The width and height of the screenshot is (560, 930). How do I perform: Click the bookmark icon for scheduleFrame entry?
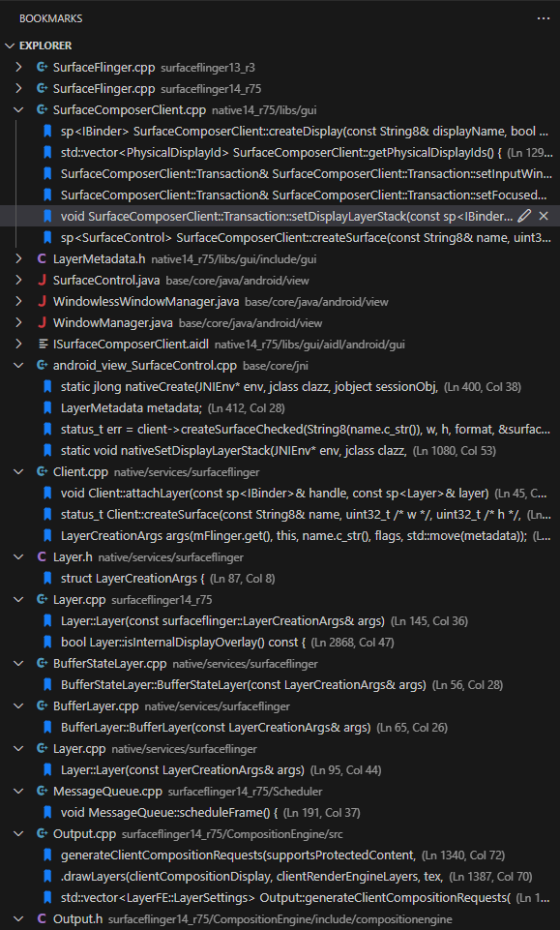(x=47, y=813)
